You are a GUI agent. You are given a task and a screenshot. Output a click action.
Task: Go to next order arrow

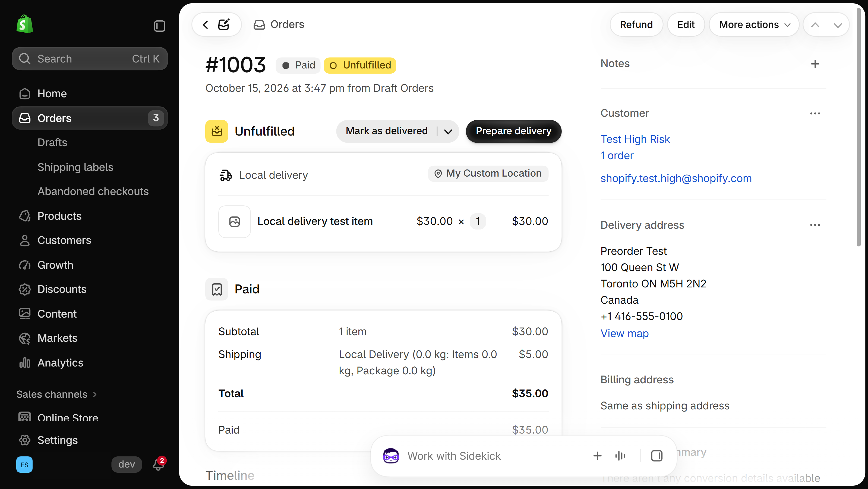838,25
